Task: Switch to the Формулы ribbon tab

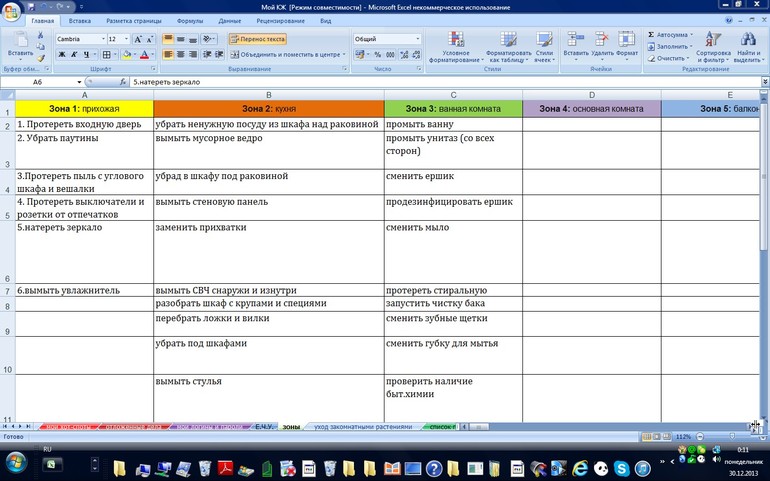Action: click(x=189, y=20)
